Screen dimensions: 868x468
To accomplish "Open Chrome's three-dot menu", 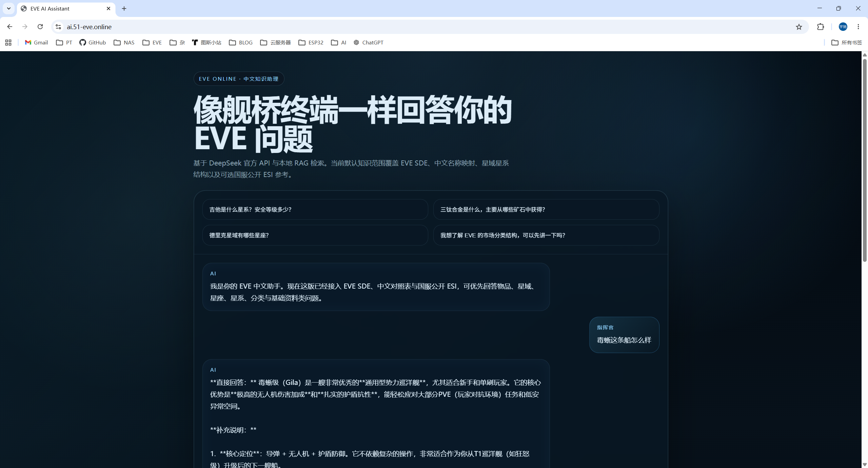I will (859, 27).
